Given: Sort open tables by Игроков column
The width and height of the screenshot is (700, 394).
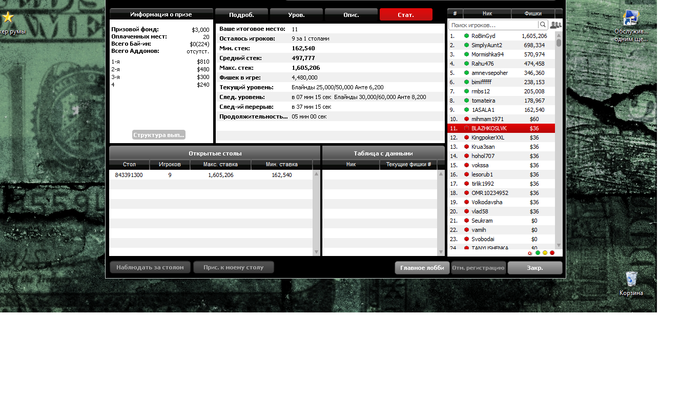Looking at the screenshot, I should [x=170, y=164].
